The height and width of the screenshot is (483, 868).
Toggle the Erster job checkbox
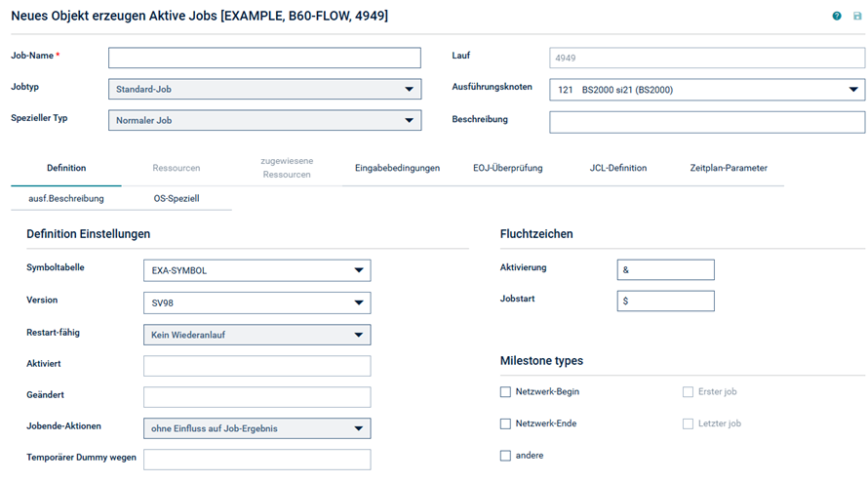tap(688, 392)
